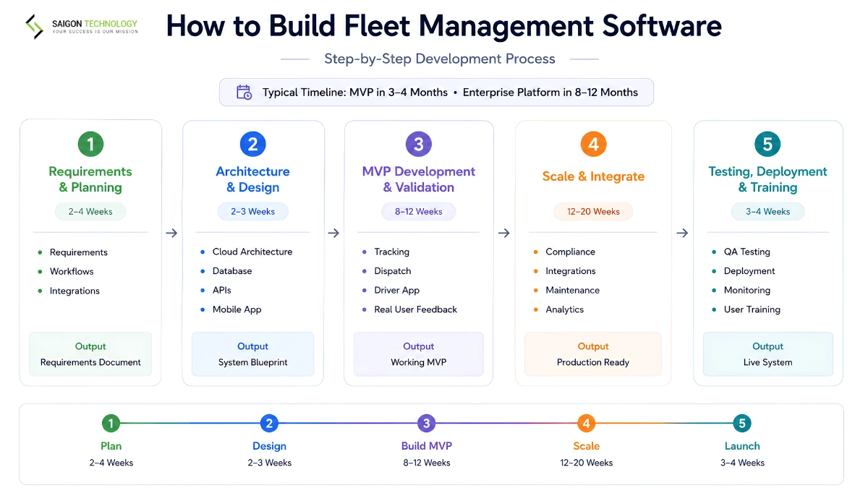Click timeline marker 5 above Launch
868x488 pixels.
tap(741, 424)
